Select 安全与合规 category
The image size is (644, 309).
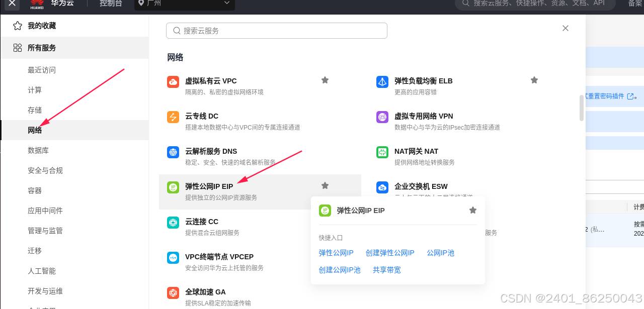click(45, 170)
